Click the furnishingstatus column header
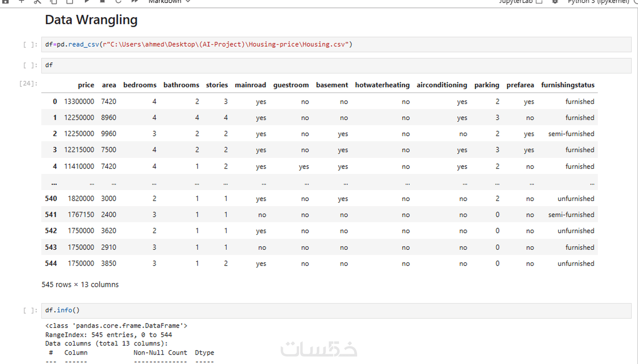 (567, 85)
